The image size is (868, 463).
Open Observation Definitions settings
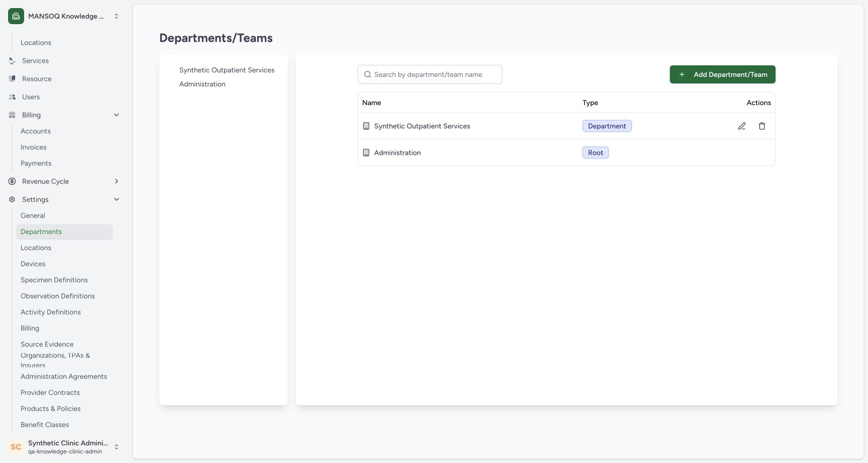58,296
